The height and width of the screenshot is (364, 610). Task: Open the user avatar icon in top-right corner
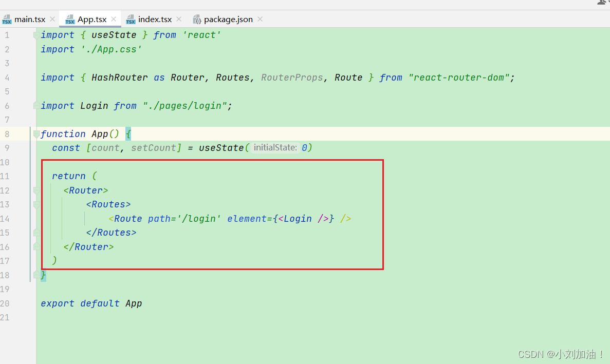(602, 4)
